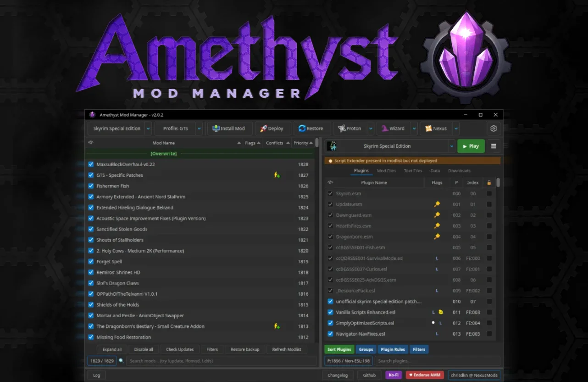The width and height of the screenshot is (588, 382).
Task: Uncheck unofficial skyrim special edition patch plugin
Action: pyautogui.click(x=330, y=301)
